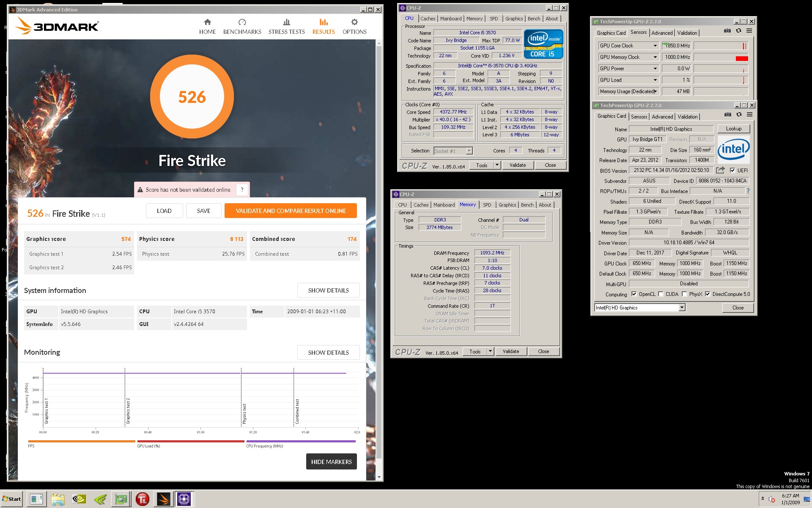Viewport: 812px width, 508px height.
Task: Switch to the Caches tab in the CPU-Z CPU window
Action: [x=428, y=19]
